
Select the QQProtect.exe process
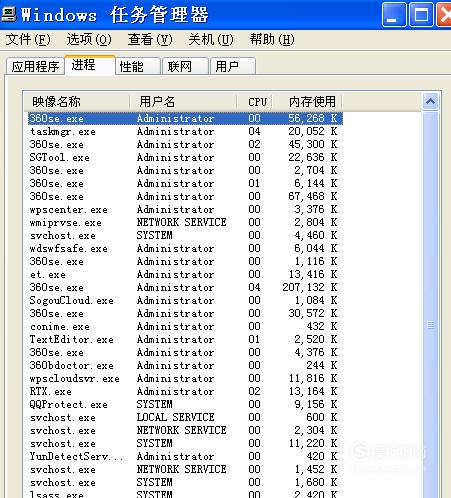(x=185, y=404)
